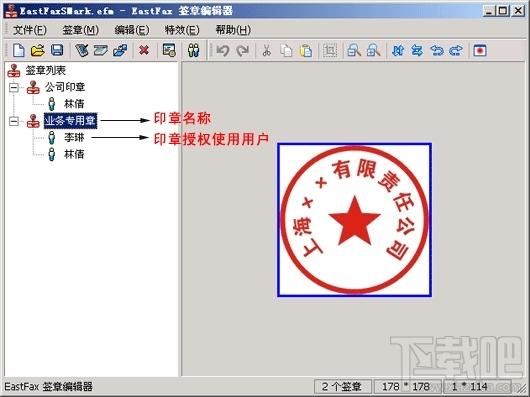Click the 1 * 114 status field

point(477,387)
